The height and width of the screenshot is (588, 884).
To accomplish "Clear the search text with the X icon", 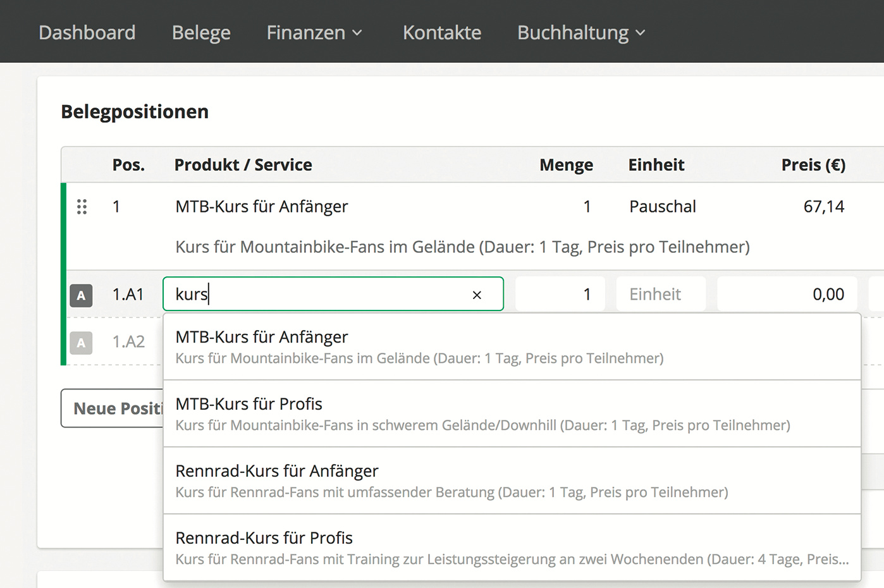I will [x=477, y=295].
